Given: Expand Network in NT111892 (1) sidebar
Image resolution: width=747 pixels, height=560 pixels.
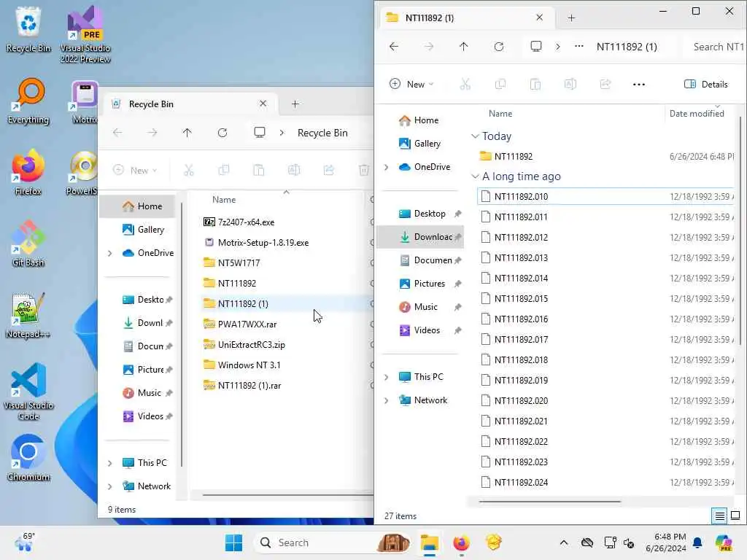Looking at the screenshot, I should [387, 400].
